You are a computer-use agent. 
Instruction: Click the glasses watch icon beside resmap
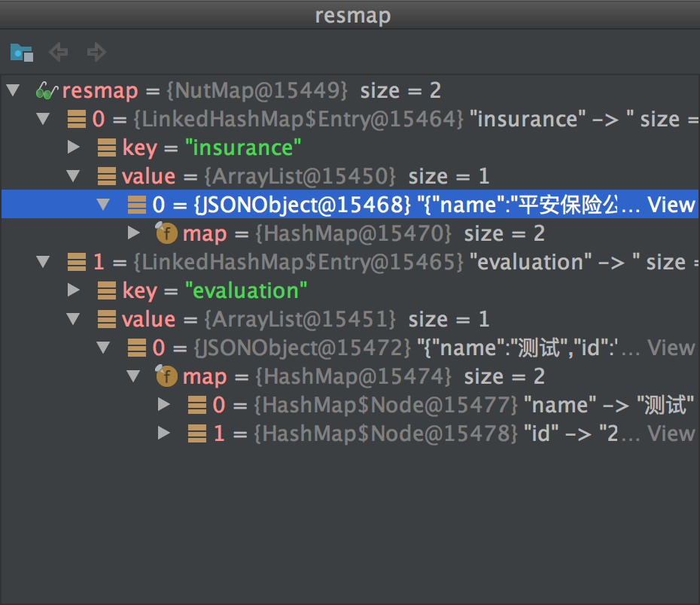pos(47,91)
